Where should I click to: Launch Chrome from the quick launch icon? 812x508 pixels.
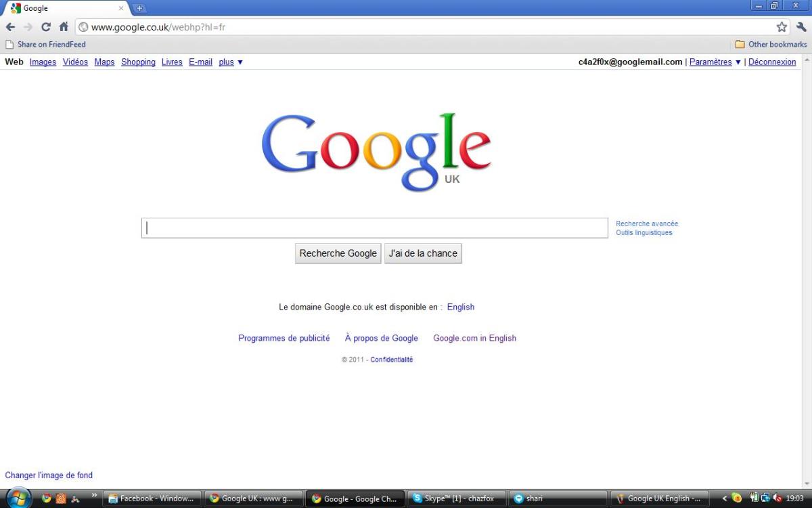pyautogui.click(x=45, y=499)
